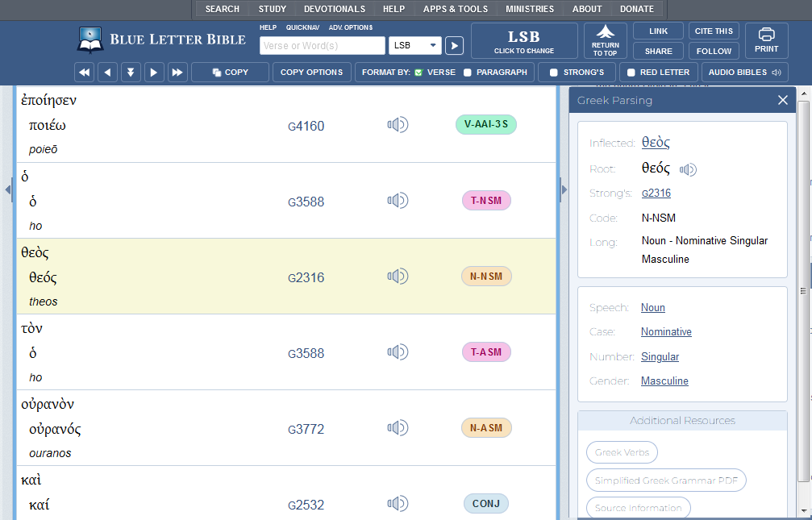Image resolution: width=812 pixels, height=520 pixels.
Task: Play audio for ποιέω (poieō)
Action: (x=398, y=125)
